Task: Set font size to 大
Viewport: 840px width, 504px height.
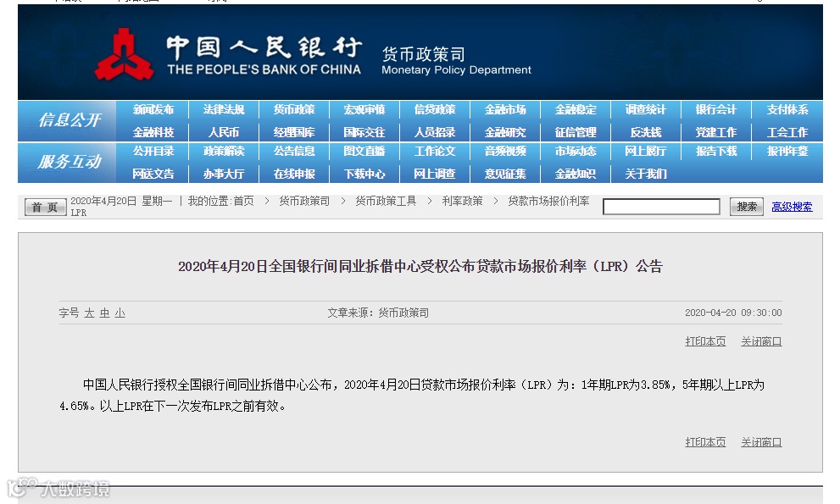Action: pyautogui.click(x=89, y=313)
